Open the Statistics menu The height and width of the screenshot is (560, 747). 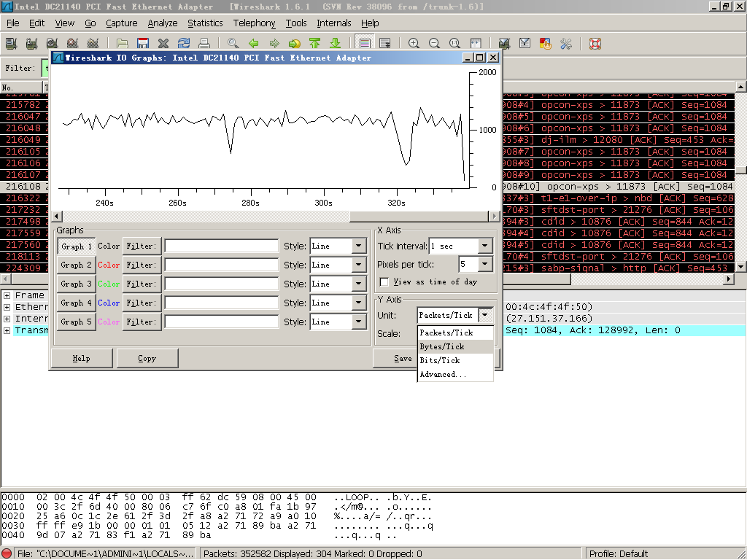click(205, 23)
